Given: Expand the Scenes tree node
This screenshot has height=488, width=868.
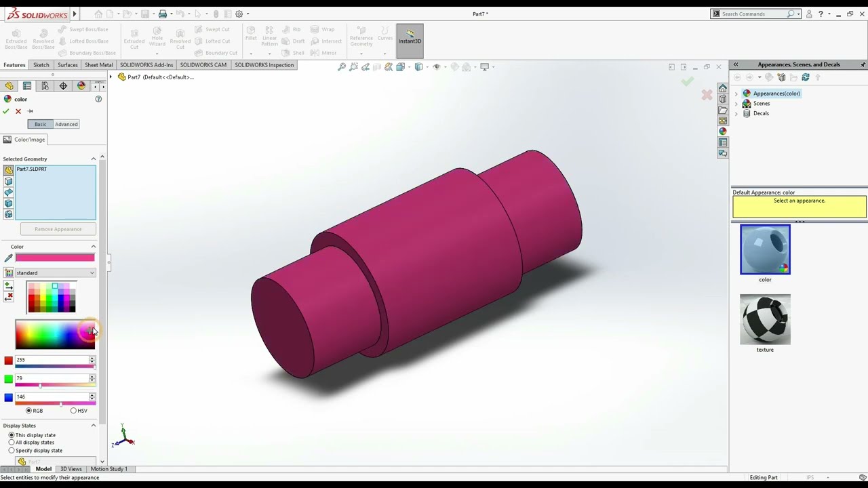Looking at the screenshot, I should point(736,104).
